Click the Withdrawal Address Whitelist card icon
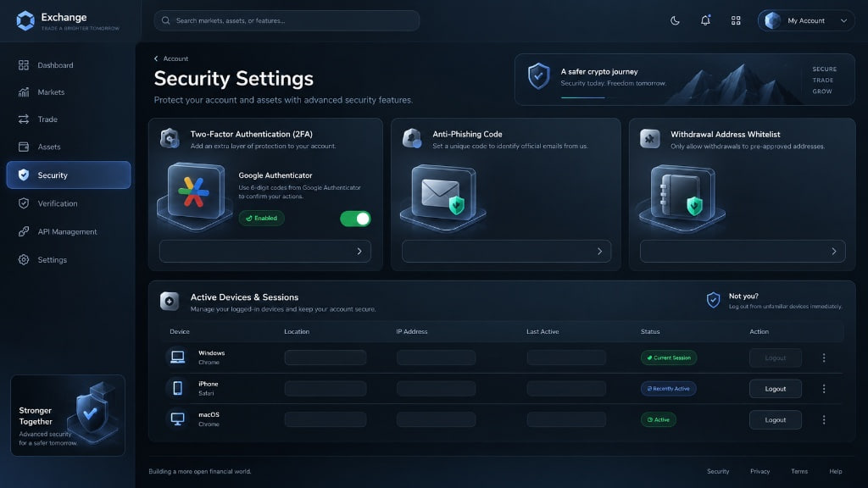868x488 pixels. click(x=650, y=138)
